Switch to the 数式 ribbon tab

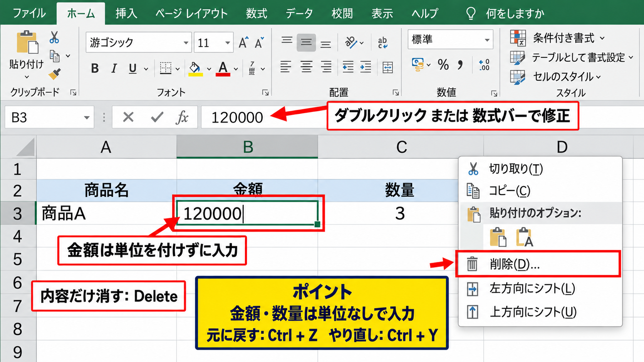click(x=257, y=13)
